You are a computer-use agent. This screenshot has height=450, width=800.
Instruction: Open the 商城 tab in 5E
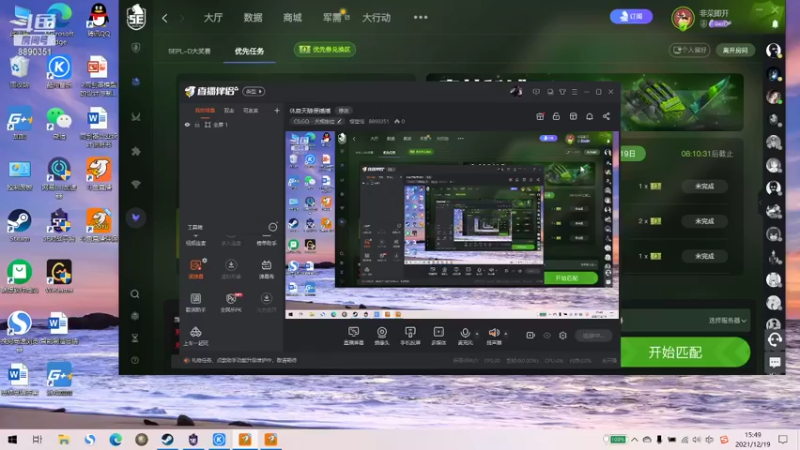[292, 17]
